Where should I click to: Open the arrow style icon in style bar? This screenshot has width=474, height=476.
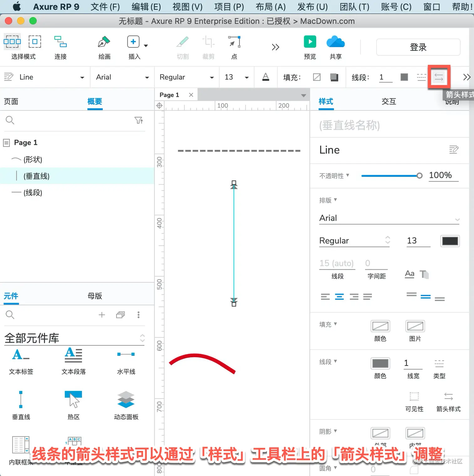(439, 77)
